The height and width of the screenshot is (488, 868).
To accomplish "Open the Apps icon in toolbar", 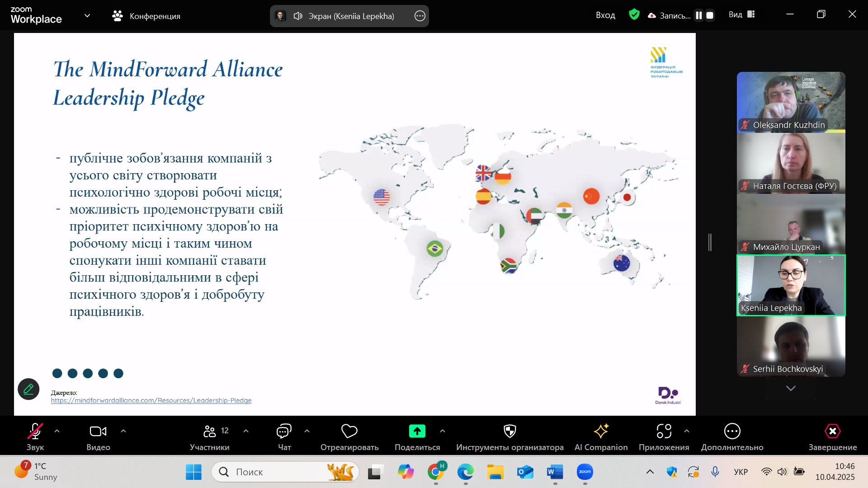I will (x=664, y=432).
